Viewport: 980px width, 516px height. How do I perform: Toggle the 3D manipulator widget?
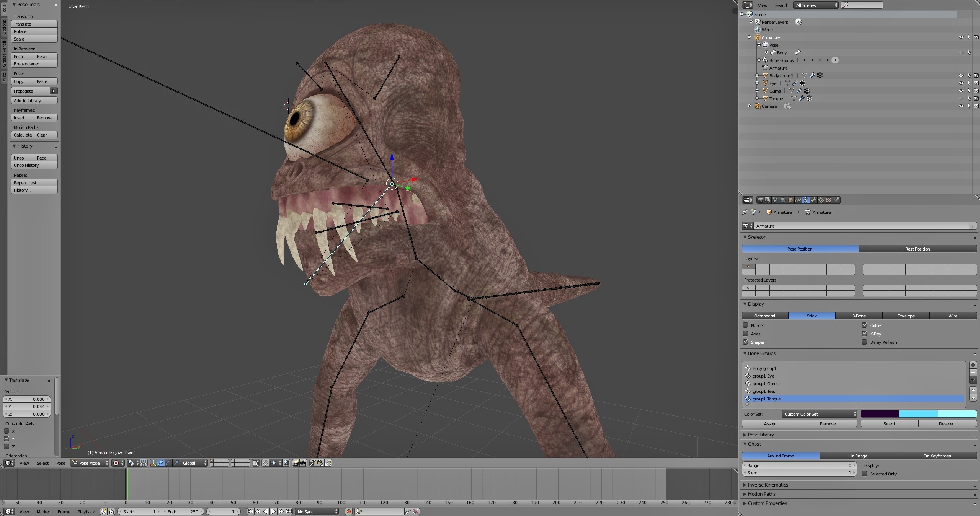(x=153, y=463)
